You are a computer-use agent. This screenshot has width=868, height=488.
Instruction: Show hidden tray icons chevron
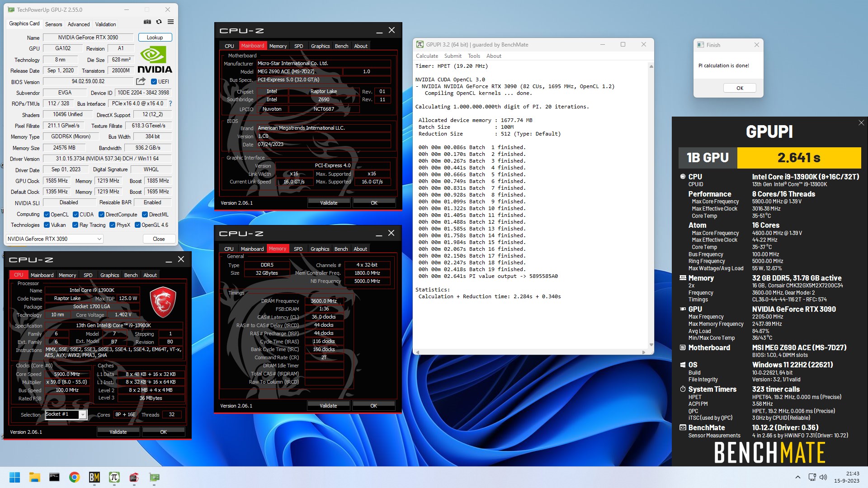(x=798, y=477)
